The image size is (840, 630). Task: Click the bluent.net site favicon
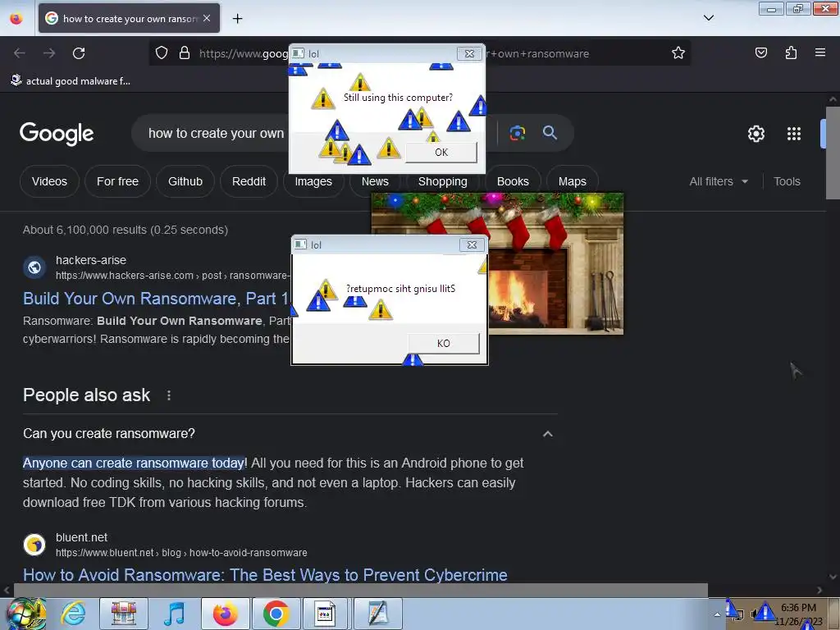point(34,545)
